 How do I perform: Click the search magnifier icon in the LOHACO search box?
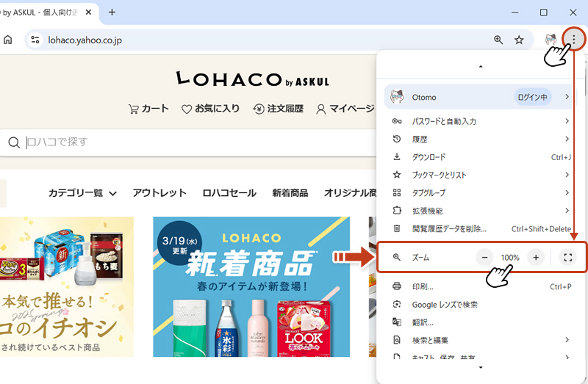pyautogui.click(x=14, y=142)
